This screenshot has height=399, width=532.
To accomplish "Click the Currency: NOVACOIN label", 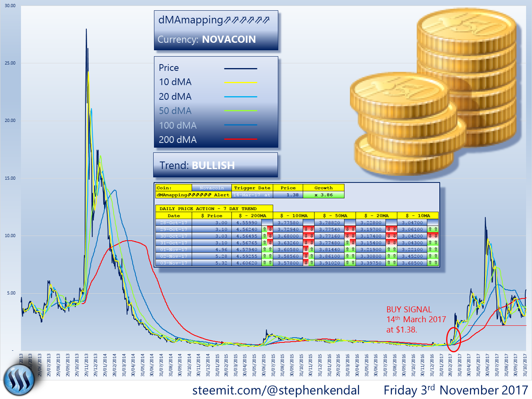I will [x=207, y=39].
